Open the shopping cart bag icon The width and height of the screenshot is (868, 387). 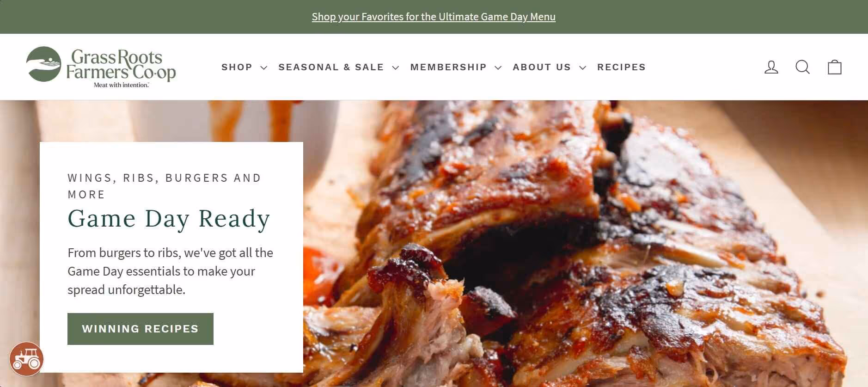(834, 67)
